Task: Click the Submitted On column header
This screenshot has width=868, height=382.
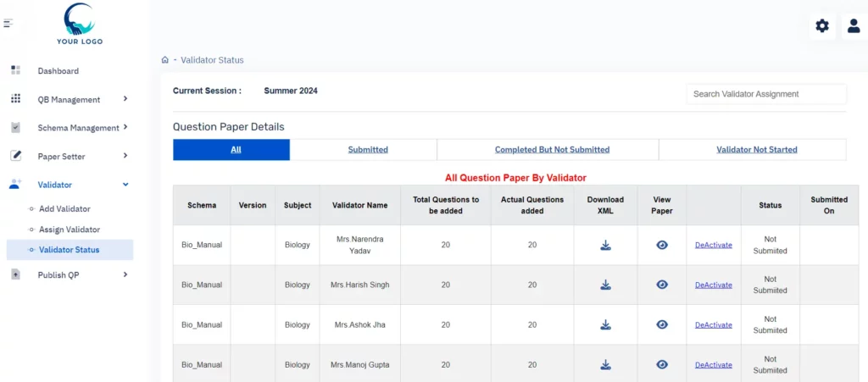Action: point(829,205)
